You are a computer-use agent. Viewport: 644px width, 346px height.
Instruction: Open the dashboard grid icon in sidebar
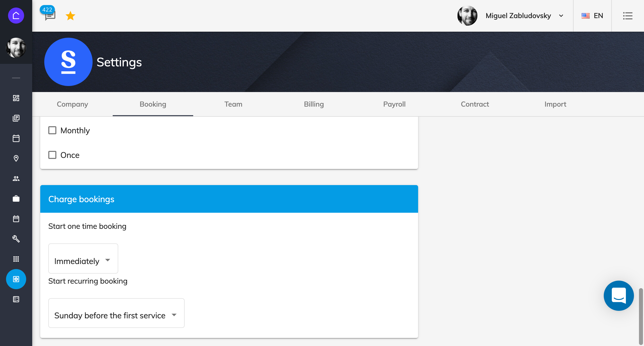click(x=16, y=98)
